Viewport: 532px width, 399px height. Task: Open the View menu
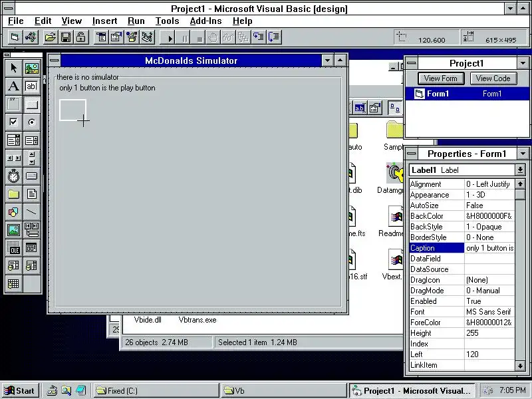pyautogui.click(x=72, y=21)
